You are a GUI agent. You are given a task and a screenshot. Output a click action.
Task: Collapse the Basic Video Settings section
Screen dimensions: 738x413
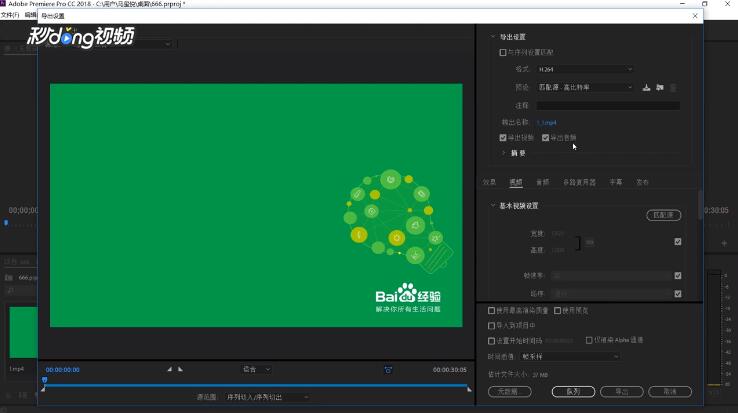coord(492,205)
